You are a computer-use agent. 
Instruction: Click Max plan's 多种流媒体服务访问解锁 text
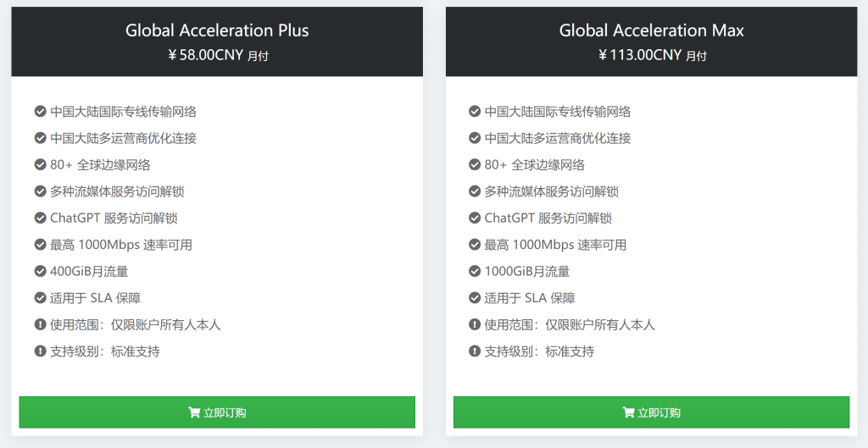pyautogui.click(x=552, y=191)
